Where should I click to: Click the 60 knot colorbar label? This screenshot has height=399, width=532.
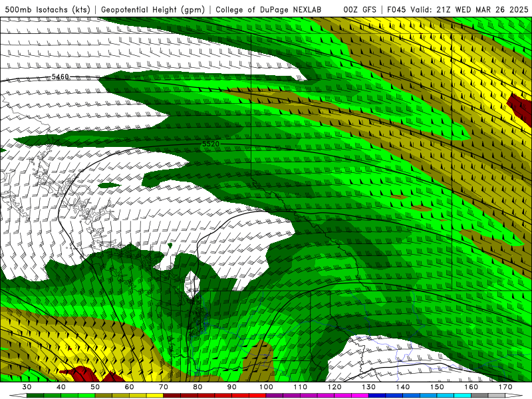tap(129, 387)
